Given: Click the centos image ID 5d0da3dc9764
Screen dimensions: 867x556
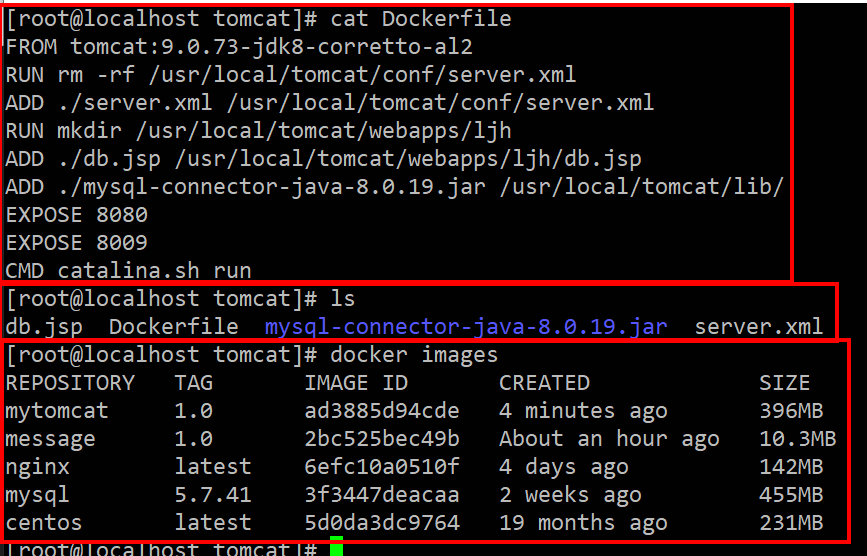Looking at the screenshot, I should [382, 523].
